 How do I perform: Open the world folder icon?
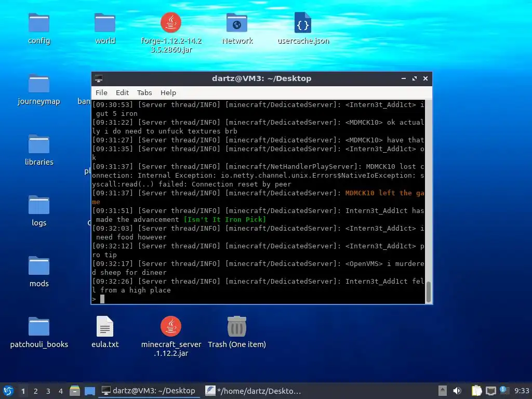pos(105,23)
